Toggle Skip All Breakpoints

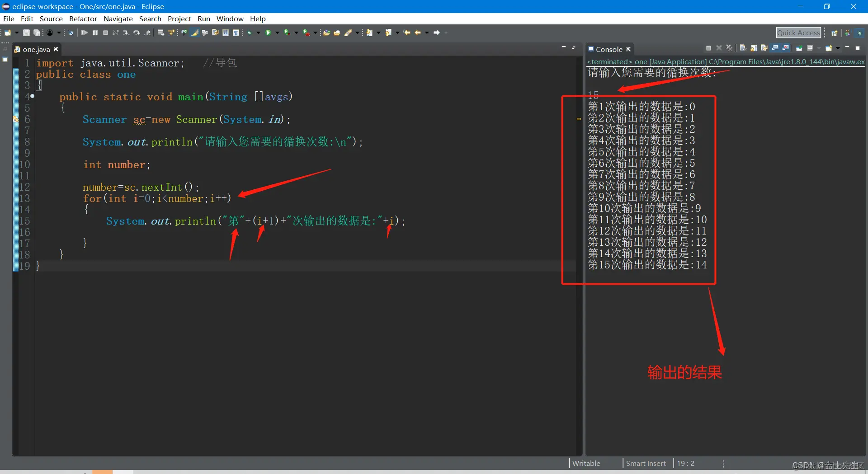pos(71,33)
